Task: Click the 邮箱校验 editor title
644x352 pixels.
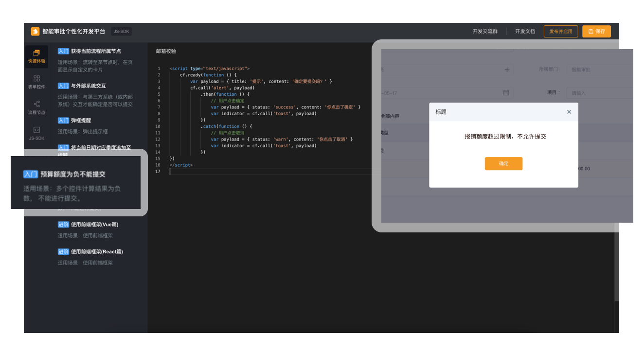Action: [x=166, y=51]
